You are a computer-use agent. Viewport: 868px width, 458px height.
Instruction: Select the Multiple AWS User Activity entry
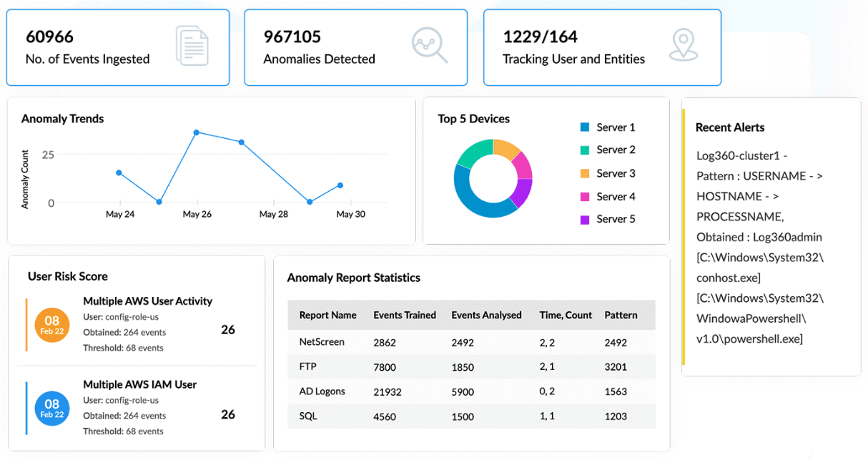(x=147, y=301)
